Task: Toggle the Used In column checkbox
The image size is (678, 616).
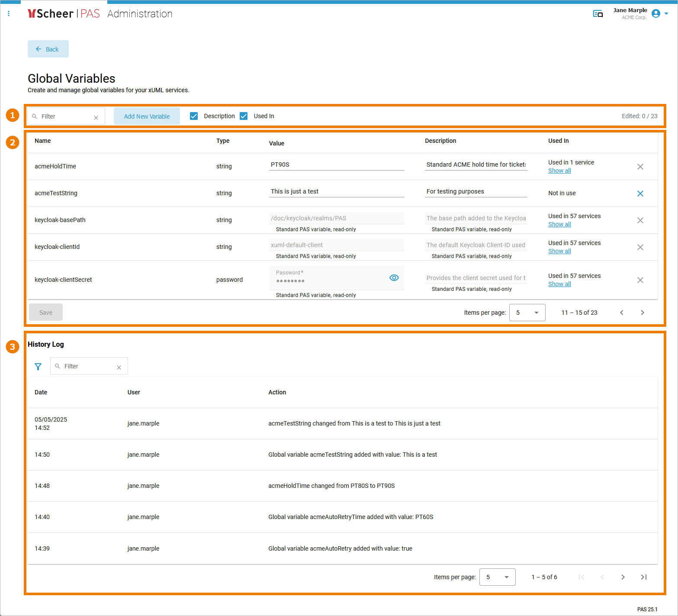Action: coord(244,116)
